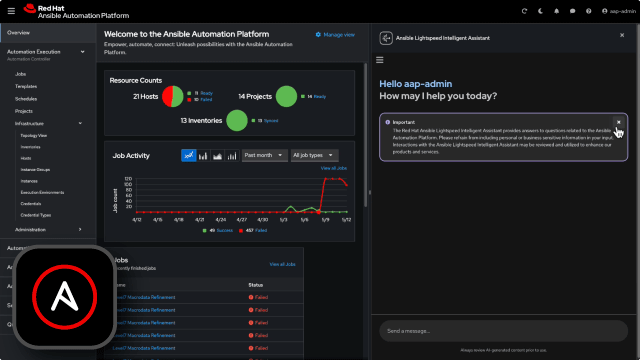Screen dimensions: 640x360
Task: Open Topology View in the sidebar
Action: click(34, 136)
